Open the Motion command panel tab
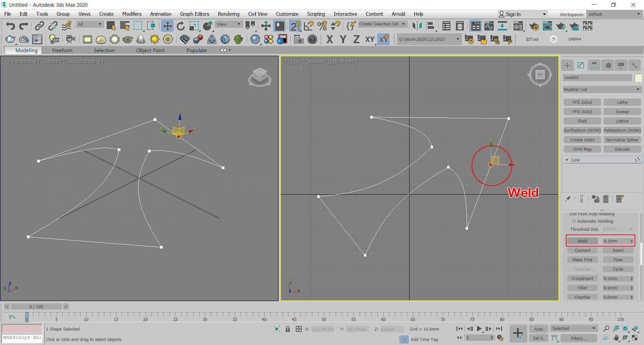The width and height of the screenshot is (644, 345). click(608, 65)
